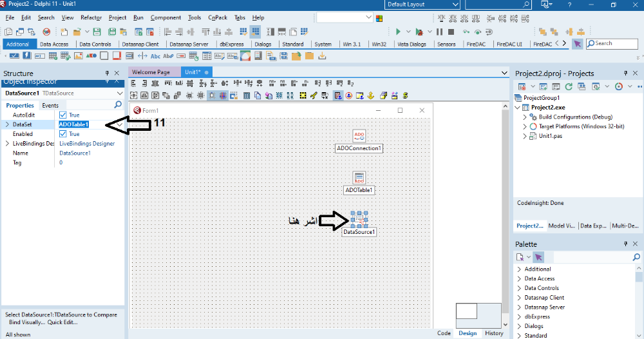Switch to the Data Controls palette tab
644x339 pixels.
pyautogui.click(x=95, y=44)
